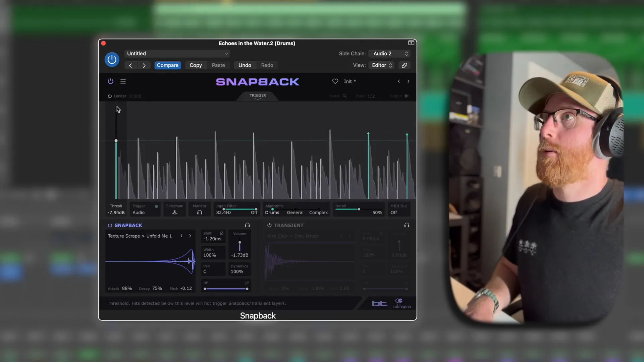Solo the Transient layer headphones icon
The width and height of the screenshot is (644, 362).
tap(407, 225)
